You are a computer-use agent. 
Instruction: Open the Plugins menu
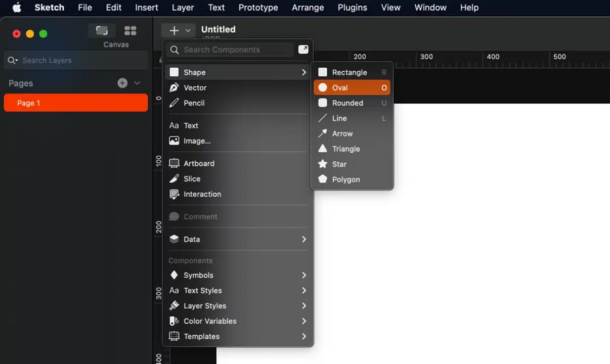pos(352,8)
